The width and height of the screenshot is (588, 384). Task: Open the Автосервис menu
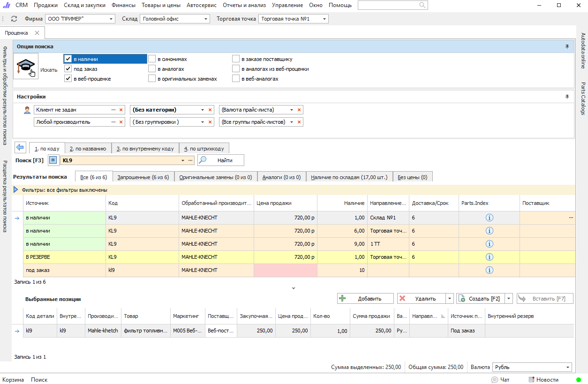201,5
